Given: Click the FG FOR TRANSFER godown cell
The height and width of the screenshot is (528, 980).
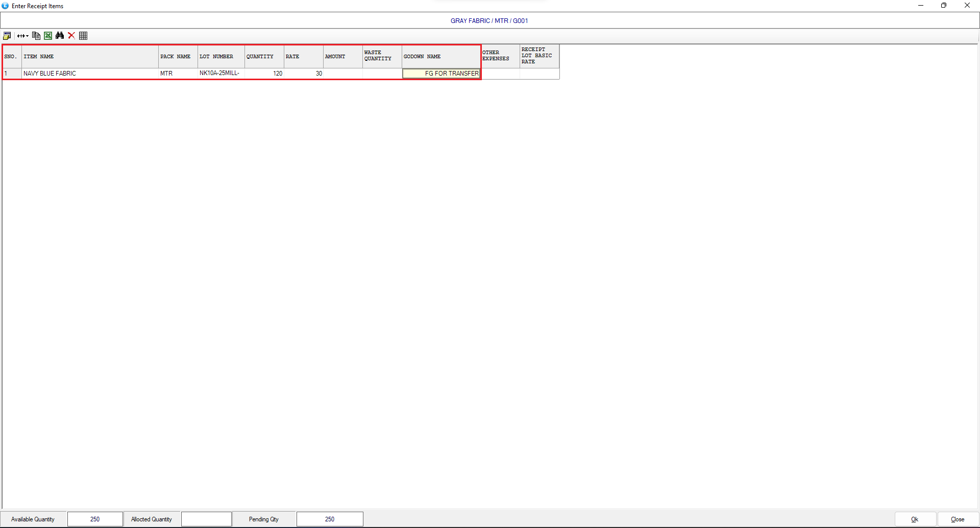Looking at the screenshot, I should [x=442, y=74].
